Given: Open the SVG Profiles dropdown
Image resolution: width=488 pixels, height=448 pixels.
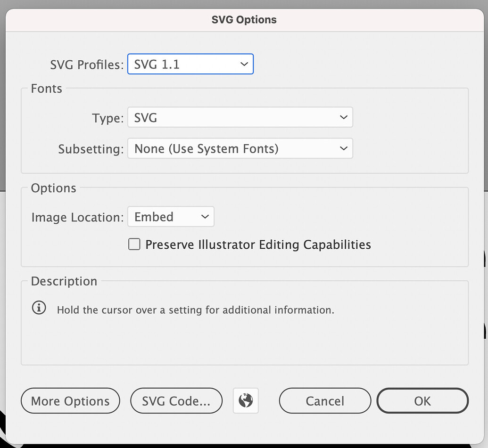Looking at the screenshot, I should (x=190, y=64).
